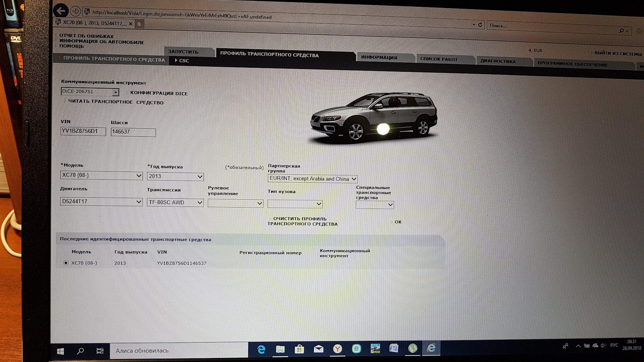The height and width of the screenshot is (362, 644).
Task: Open the People icon in system tray
Action: (x=566, y=346)
